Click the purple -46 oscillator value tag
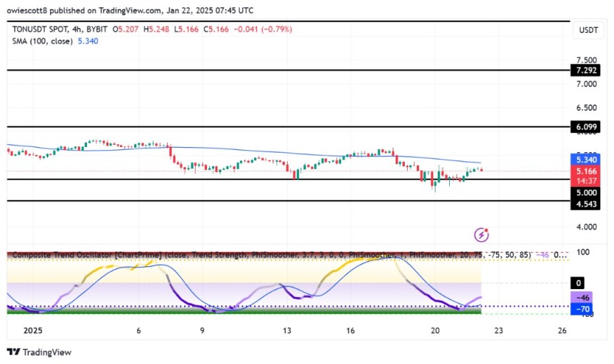The image size is (614, 364). [582, 298]
